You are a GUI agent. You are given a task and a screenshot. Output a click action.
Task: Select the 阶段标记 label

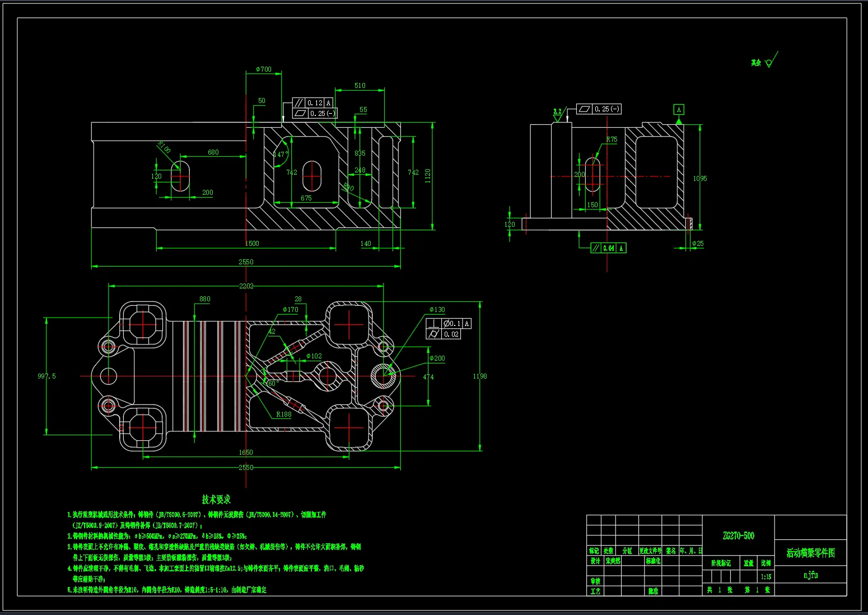721,563
